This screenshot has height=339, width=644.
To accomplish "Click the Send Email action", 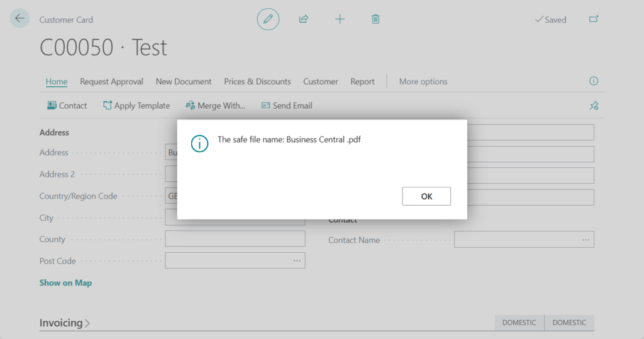I will [x=287, y=106].
